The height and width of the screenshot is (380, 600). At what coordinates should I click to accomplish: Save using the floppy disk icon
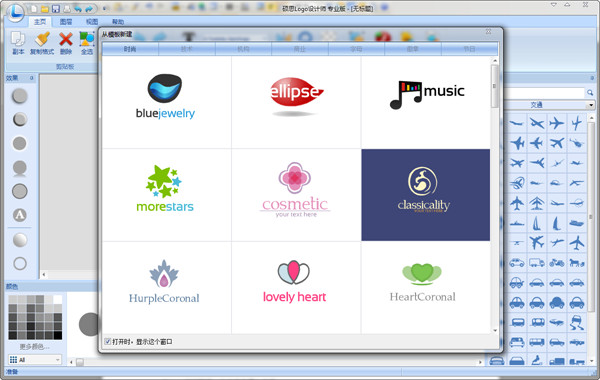[55, 8]
